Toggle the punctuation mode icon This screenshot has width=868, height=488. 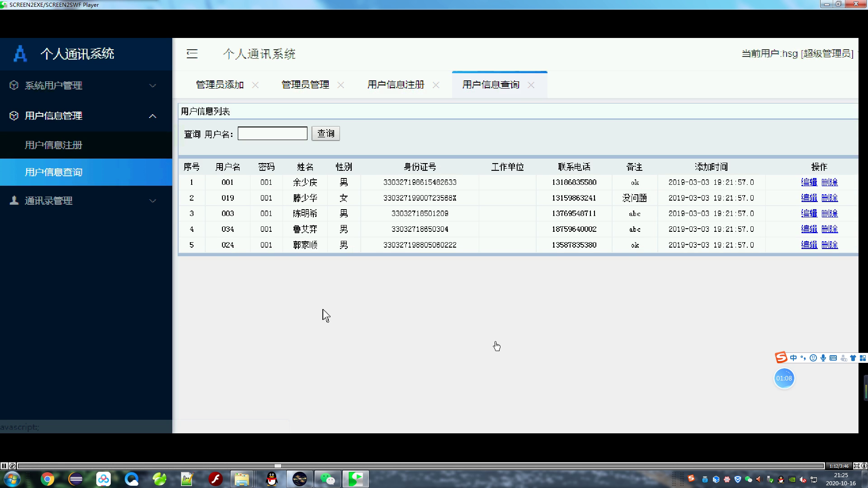pos(803,358)
